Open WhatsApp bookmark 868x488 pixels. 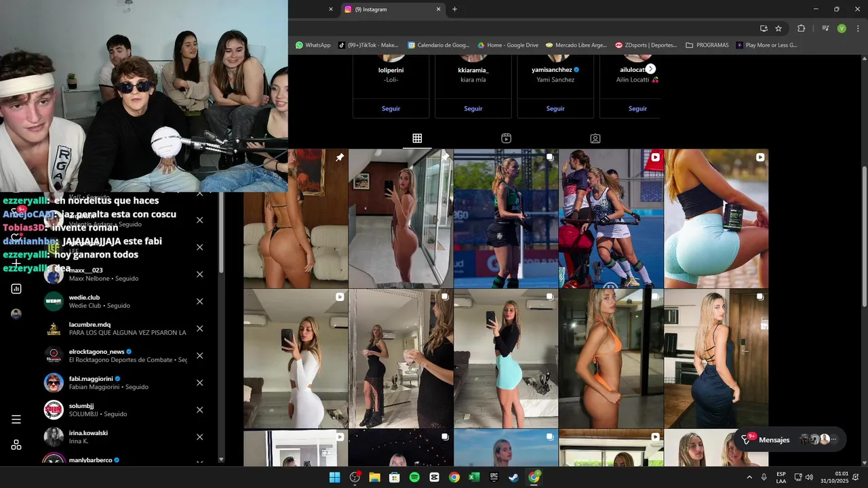click(x=313, y=45)
